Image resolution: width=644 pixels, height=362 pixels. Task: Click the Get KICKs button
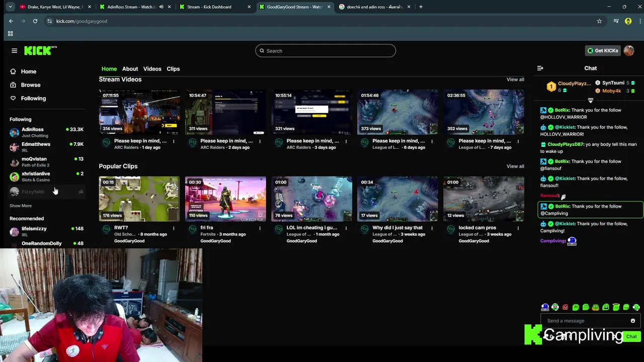(603, 51)
